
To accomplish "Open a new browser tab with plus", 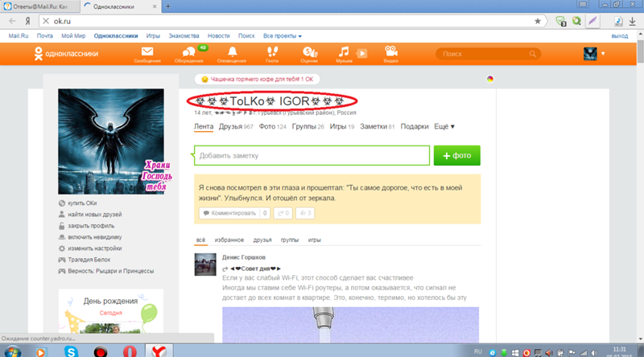I will [x=168, y=6].
